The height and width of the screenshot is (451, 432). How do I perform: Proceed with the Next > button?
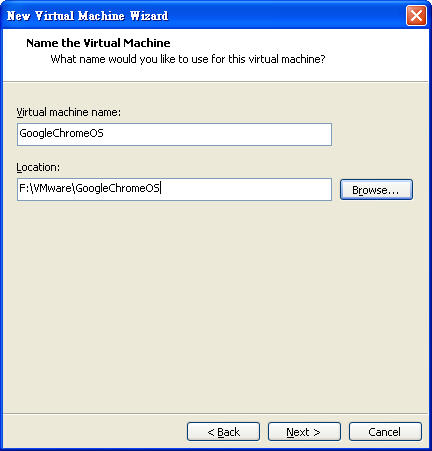[x=304, y=432]
